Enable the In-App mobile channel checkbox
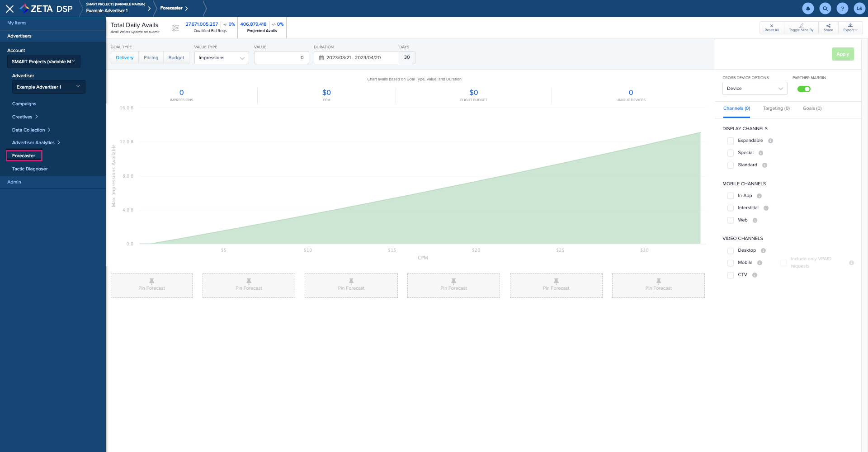 point(731,196)
